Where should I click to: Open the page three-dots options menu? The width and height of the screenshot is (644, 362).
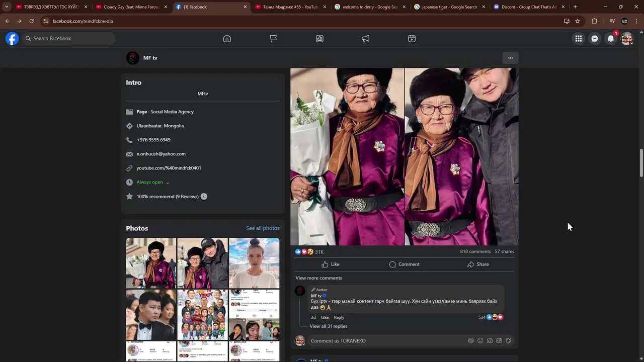(x=510, y=58)
